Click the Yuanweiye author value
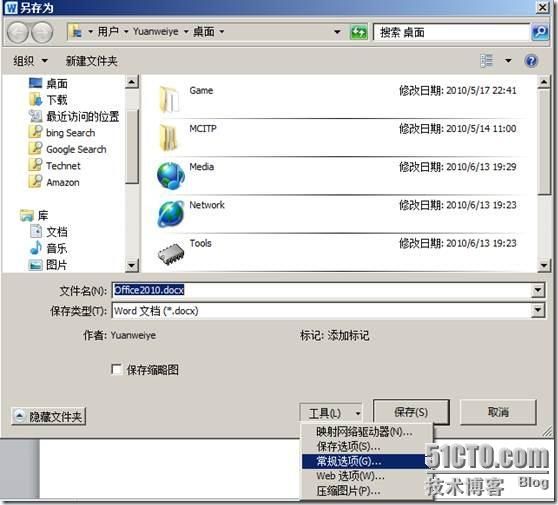Viewport: 558px width, 505px height. pyautogui.click(x=133, y=335)
